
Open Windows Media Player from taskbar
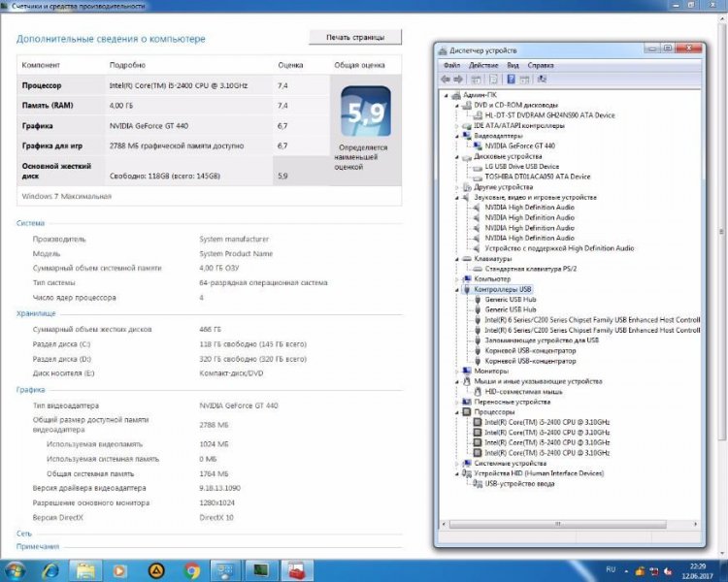pyautogui.click(x=119, y=570)
